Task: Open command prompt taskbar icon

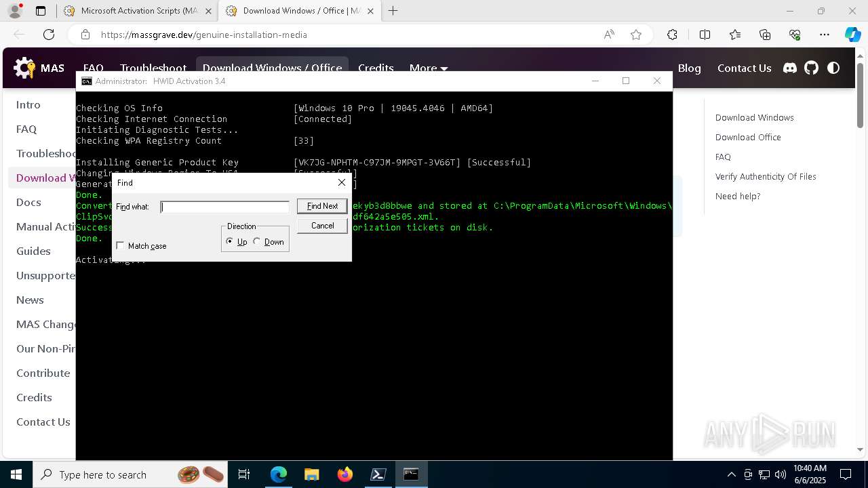Action: pyautogui.click(x=411, y=474)
